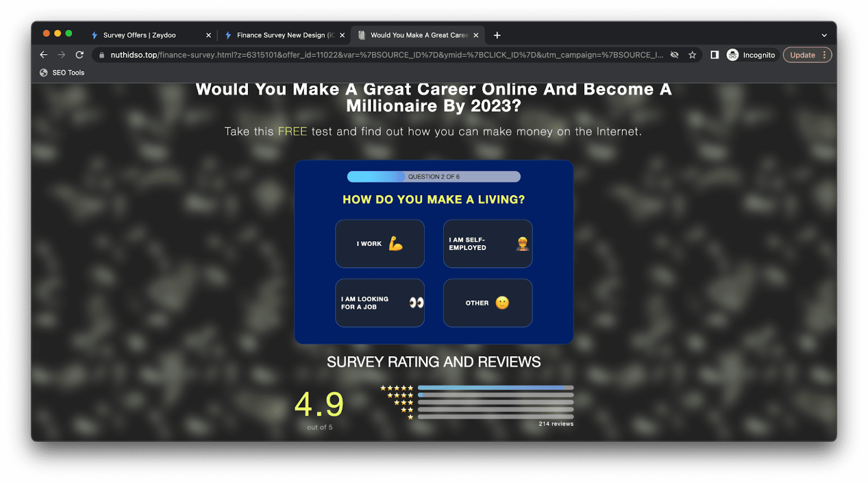
Task: Expand the tab search dropdown chevron
Action: click(x=824, y=35)
